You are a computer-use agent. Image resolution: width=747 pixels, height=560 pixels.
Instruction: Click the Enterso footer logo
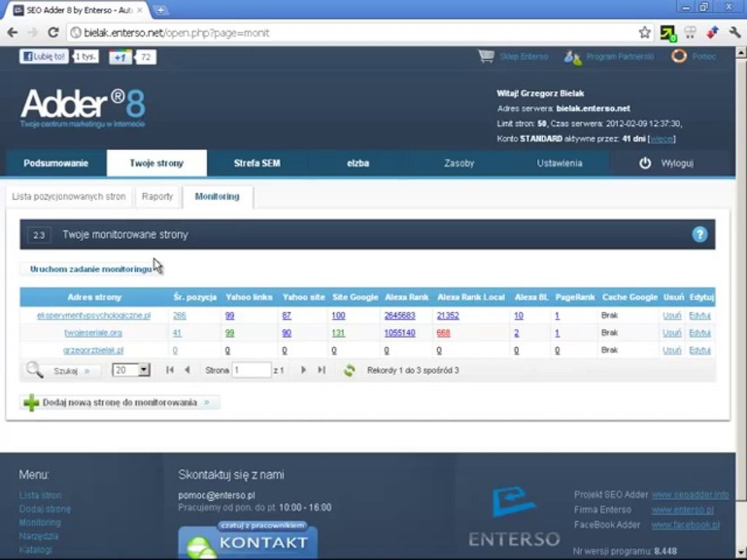(x=514, y=516)
